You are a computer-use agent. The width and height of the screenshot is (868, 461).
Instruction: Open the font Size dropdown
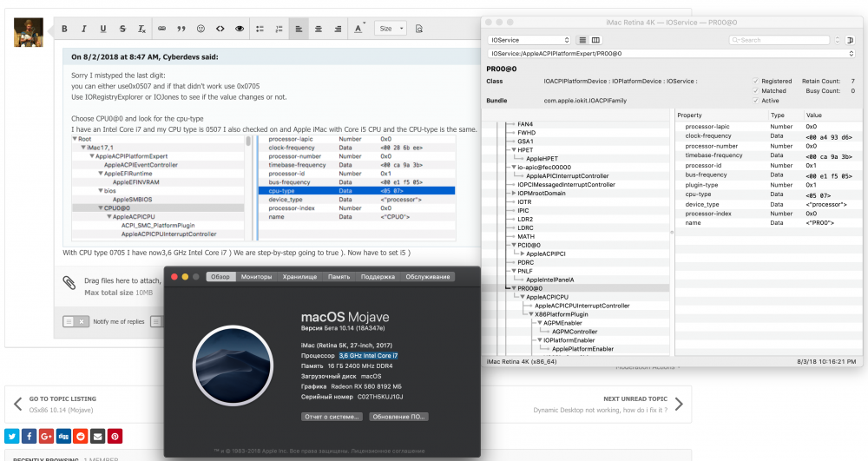pyautogui.click(x=391, y=29)
